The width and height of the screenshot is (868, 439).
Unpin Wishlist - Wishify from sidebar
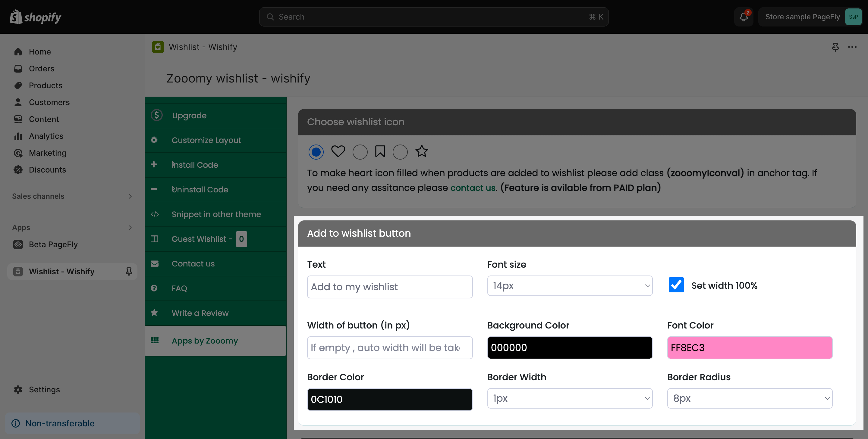point(129,272)
